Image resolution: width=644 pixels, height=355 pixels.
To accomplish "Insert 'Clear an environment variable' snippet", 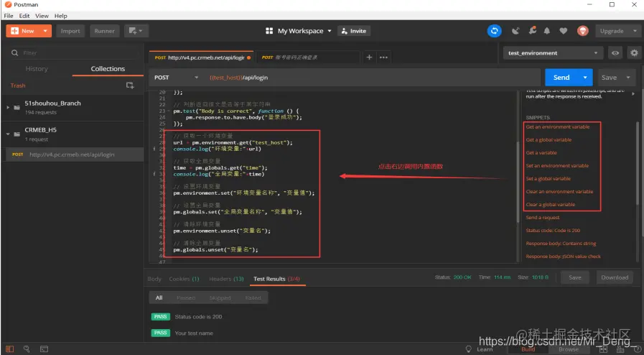I will coord(559,191).
